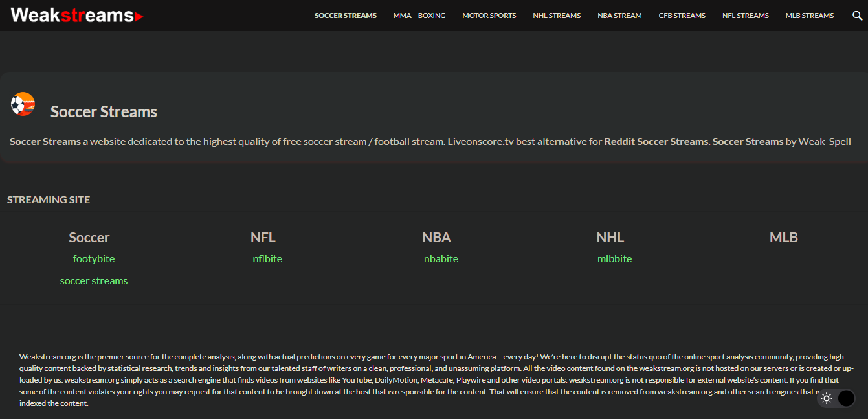Screen dimensions: 868x419
Task: Click the NHL column heading
Action: point(610,238)
